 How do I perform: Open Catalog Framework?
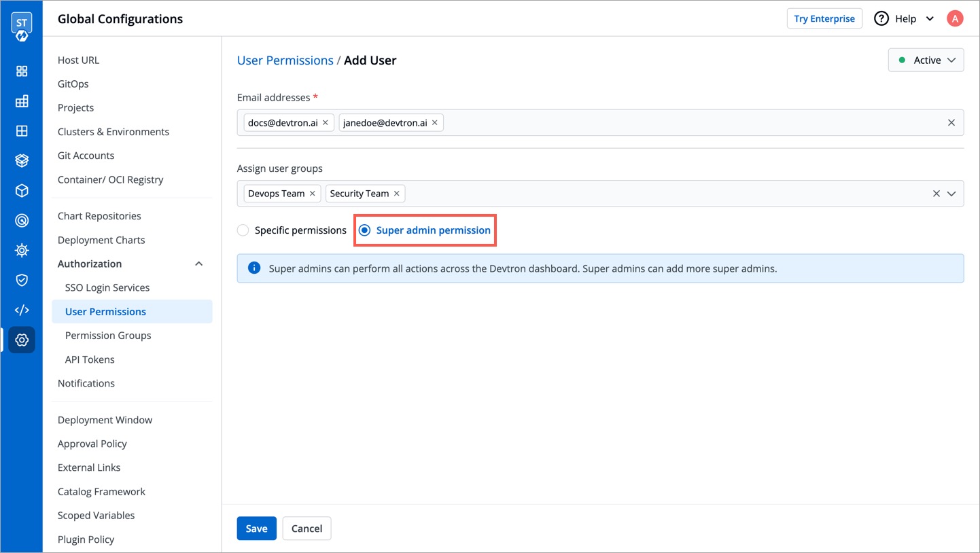[x=101, y=491]
